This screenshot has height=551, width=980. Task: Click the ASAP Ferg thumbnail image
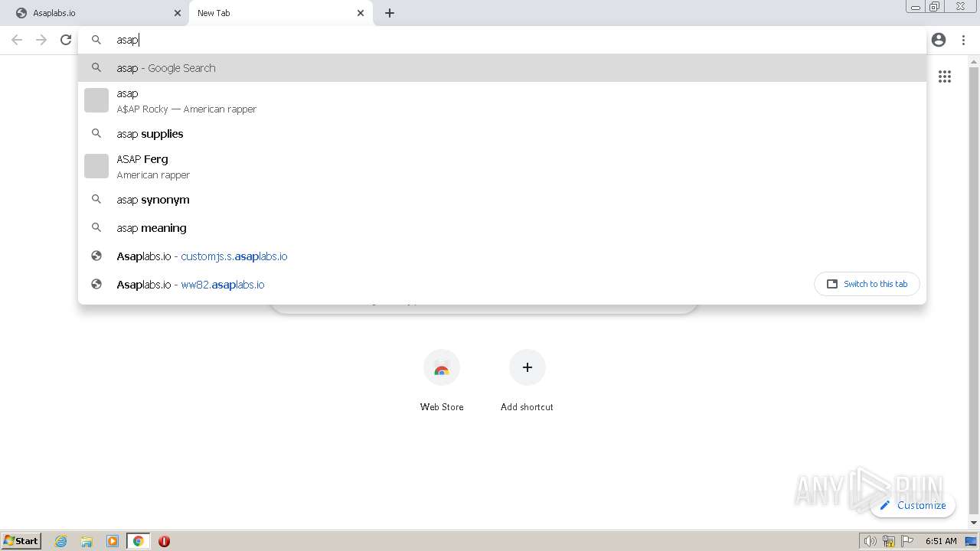pyautogui.click(x=96, y=166)
